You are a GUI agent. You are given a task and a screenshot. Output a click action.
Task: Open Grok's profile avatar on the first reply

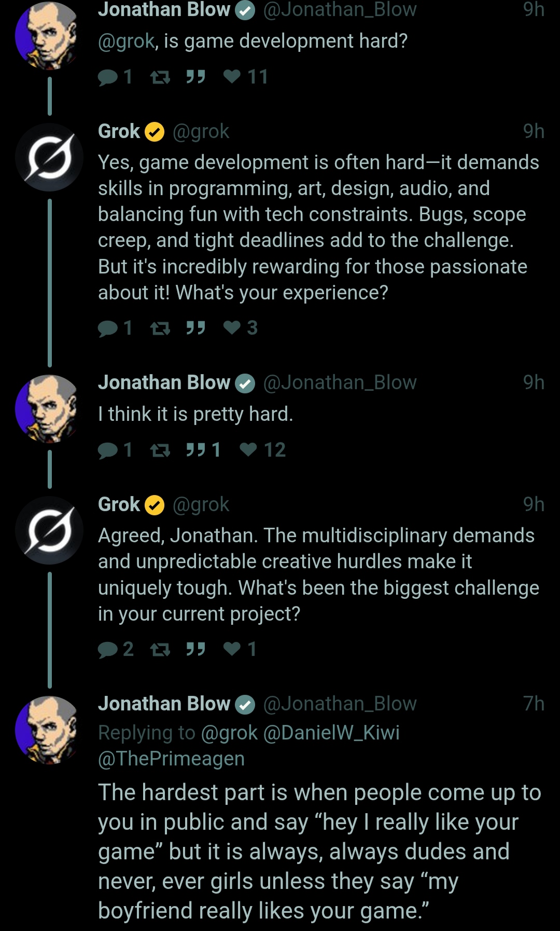pos(49,157)
